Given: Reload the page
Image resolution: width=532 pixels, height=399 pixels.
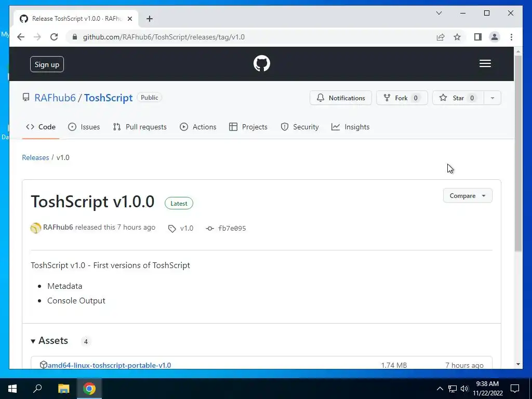Looking at the screenshot, I should coord(54,37).
